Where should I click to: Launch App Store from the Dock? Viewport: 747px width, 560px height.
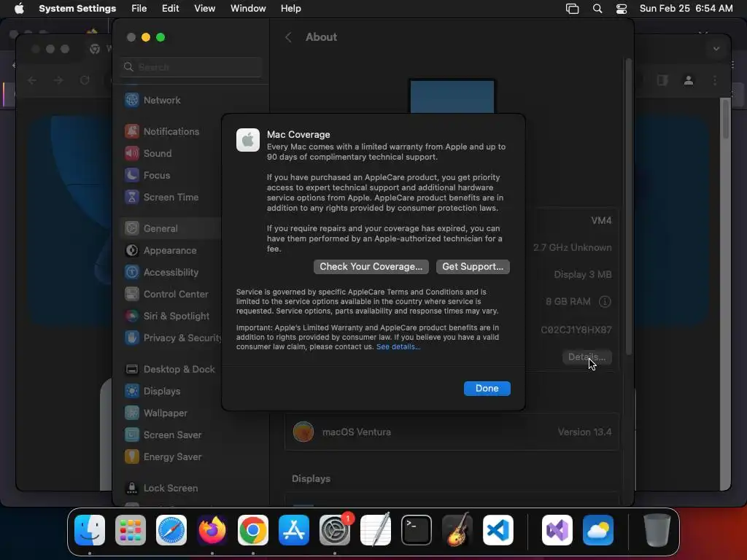point(294,530)
